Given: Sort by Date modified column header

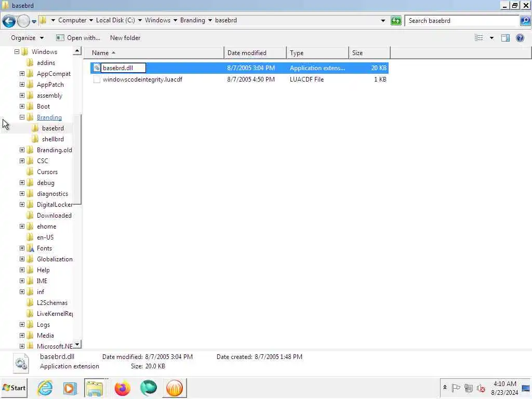Looking at the screenshot, I should pos(255,53).
